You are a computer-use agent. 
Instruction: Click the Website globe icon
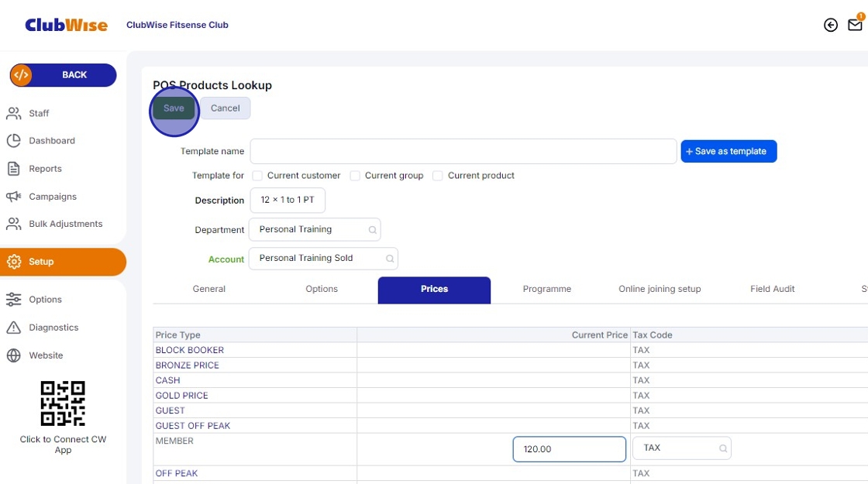click(14, 355)
